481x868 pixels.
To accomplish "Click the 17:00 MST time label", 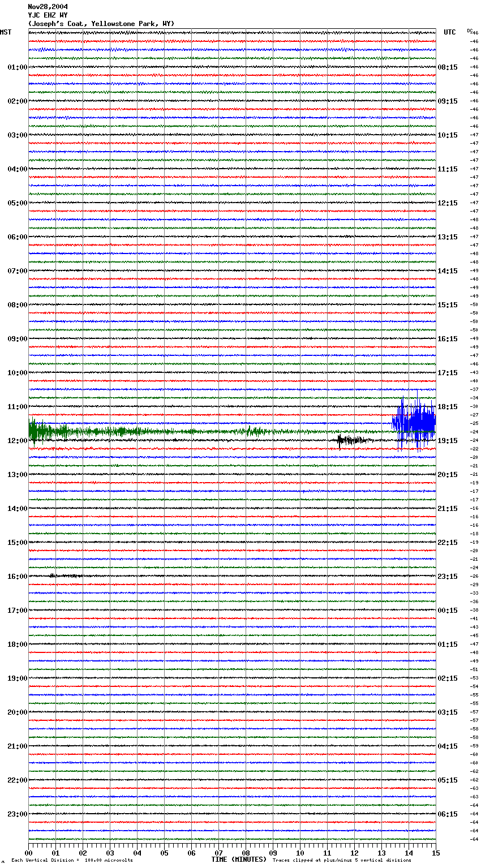I will click(18, 611).
